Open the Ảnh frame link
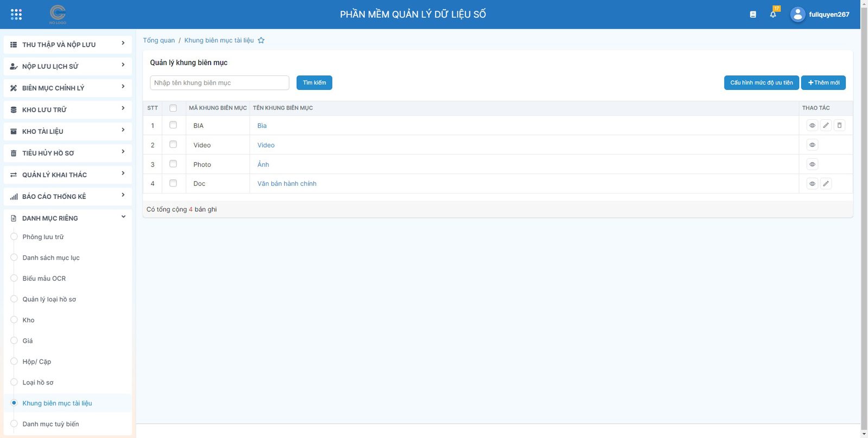The height and width of the screenshot is (438, 868). tap(263, 164)
